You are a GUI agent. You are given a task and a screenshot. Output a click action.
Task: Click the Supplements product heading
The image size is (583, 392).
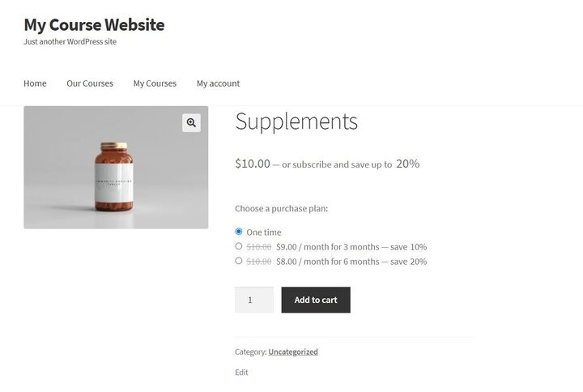point(296,121)
